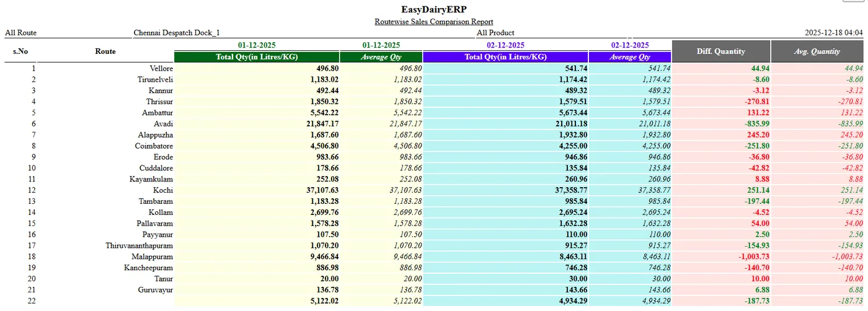Select the Tanur route name
Viewport: 868px width, 311px height.
tap(164, 278)
